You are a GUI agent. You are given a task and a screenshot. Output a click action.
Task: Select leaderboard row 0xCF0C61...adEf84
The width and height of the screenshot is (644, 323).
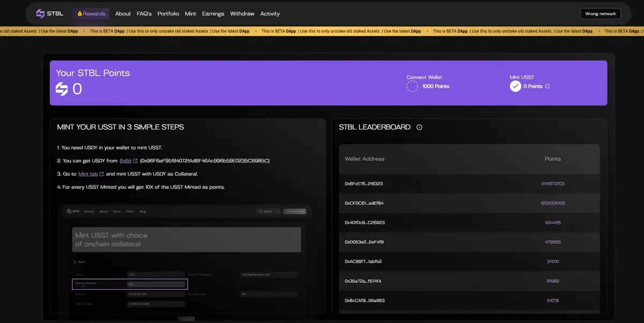(470, 203)
